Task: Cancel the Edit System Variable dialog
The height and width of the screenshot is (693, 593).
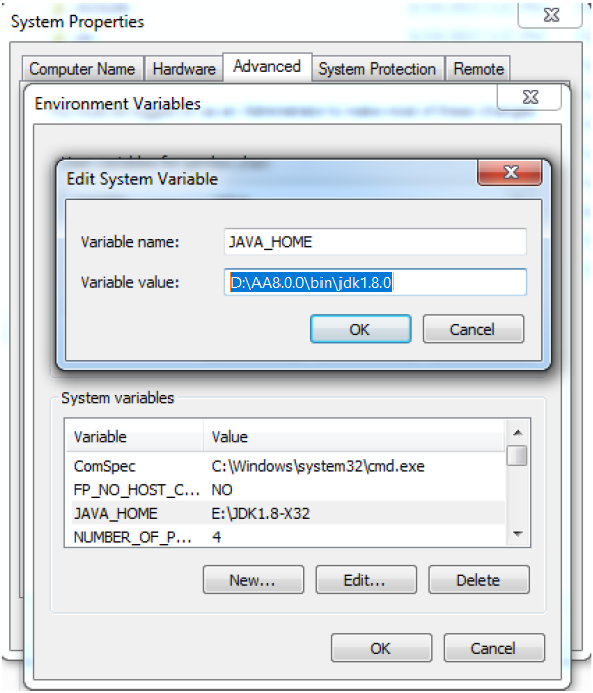Action: [473, 329]
